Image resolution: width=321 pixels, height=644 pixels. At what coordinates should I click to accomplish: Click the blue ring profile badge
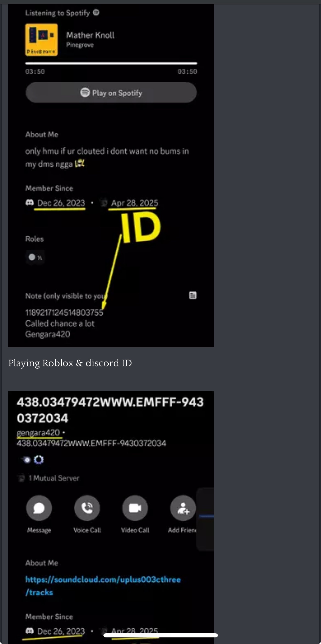tap(39, 460)
